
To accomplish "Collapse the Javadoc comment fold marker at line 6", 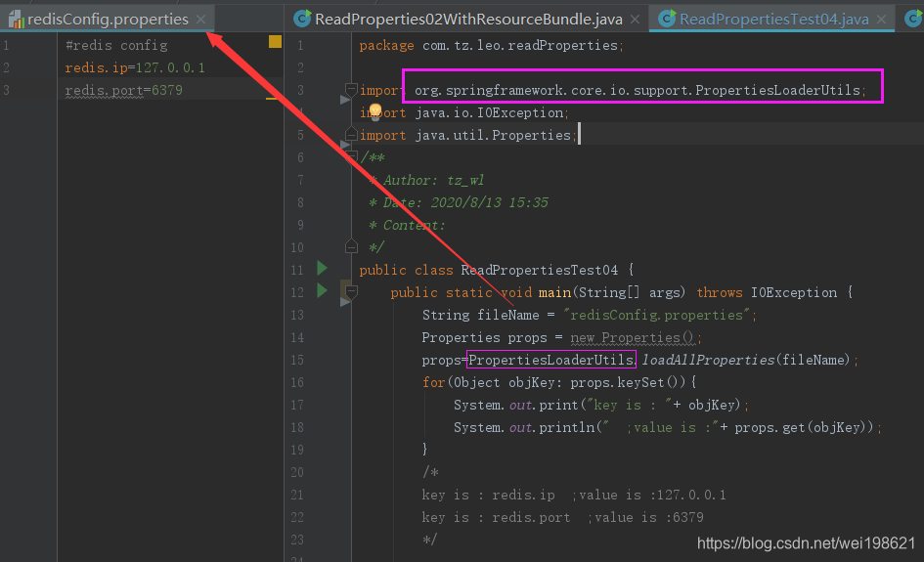I will point(351,156).
